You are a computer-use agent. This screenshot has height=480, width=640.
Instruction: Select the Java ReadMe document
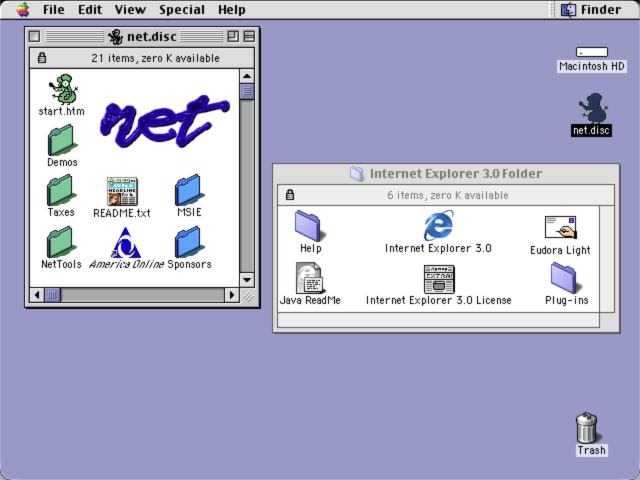[310, 278]
